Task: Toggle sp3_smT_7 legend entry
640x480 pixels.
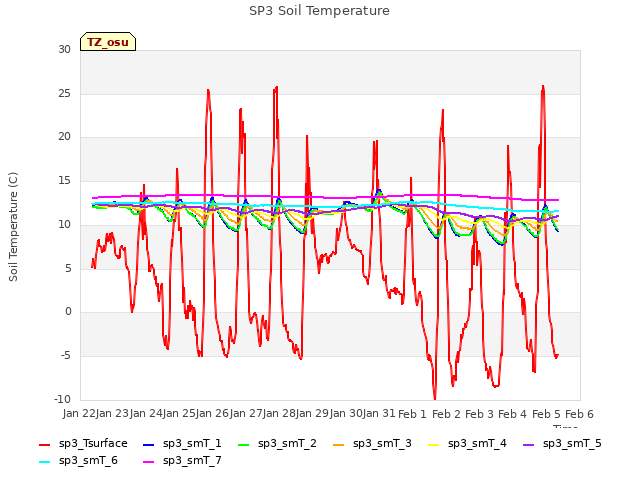Action: (x=182, y=461)
